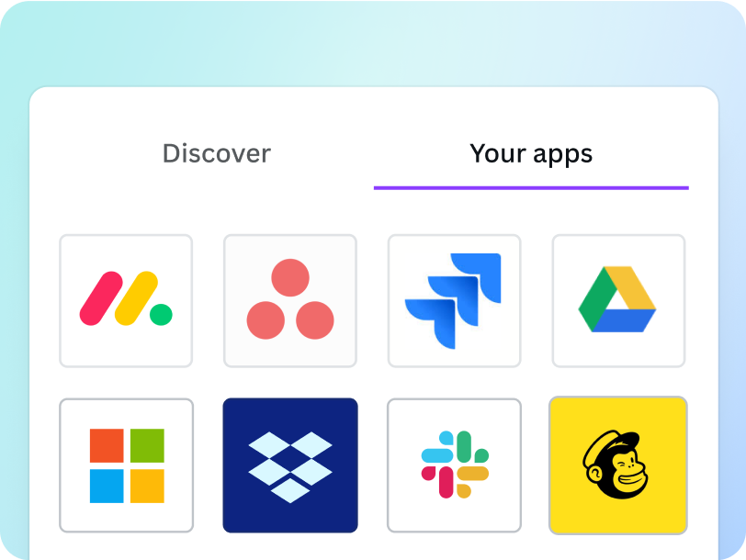Choose the Microsoft four-square app tile
Image resolution: width=746 pixels, height=560 pixels.
click(x=126, y=465)
